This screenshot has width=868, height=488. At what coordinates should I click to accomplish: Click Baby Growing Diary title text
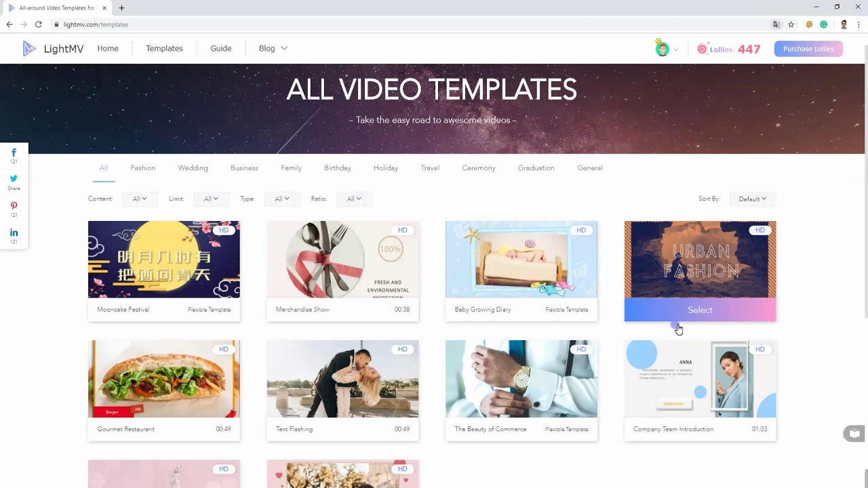coord(483,310)
